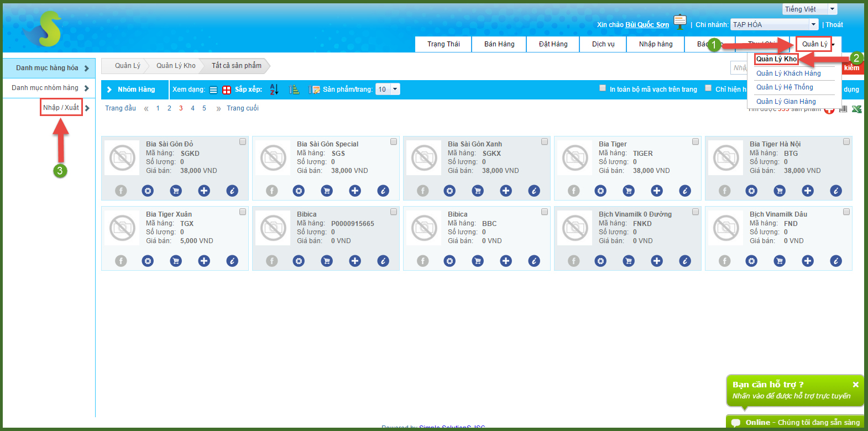
Task: Open Bùi Quốc Sơn profile link
Action: coord(647,25)
